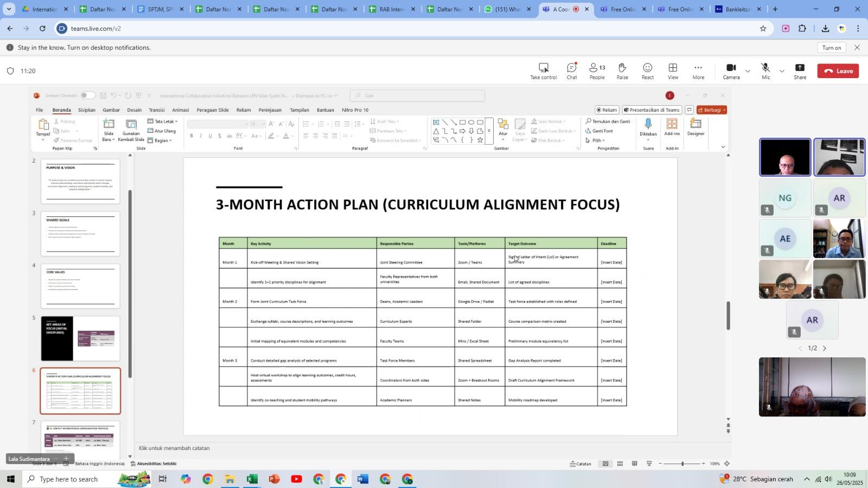The image size is (868, 488).
Task: Open the More actions menu in Teams
Action: click(x=698, y=70)
